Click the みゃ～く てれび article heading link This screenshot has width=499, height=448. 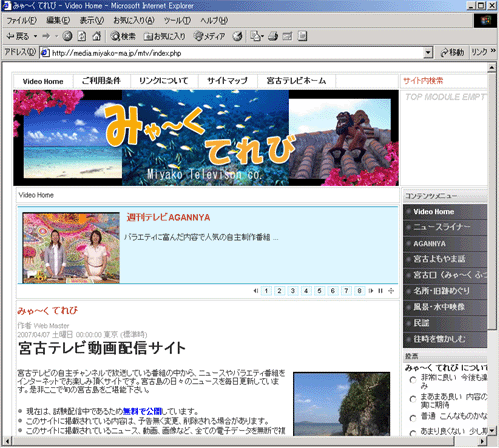pos(48,311)
